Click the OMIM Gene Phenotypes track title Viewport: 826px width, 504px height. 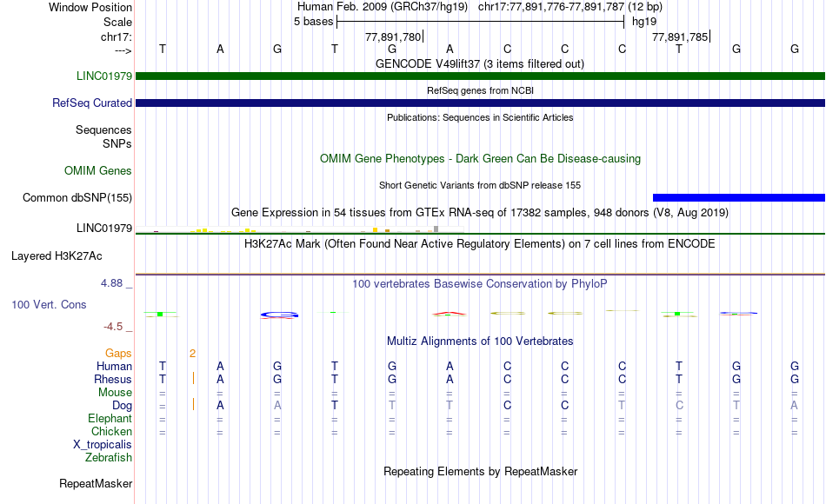pyautogui.click(x=480, y=158)
